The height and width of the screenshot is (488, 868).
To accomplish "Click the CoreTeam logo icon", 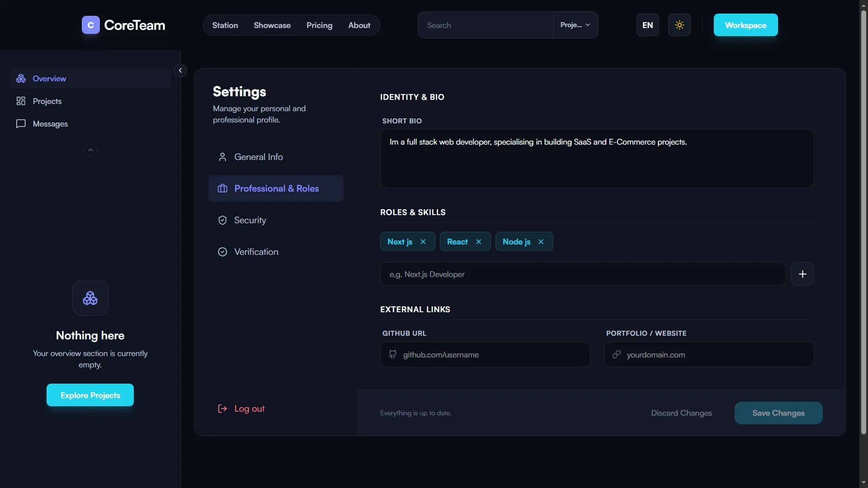I will coord(90,25).
